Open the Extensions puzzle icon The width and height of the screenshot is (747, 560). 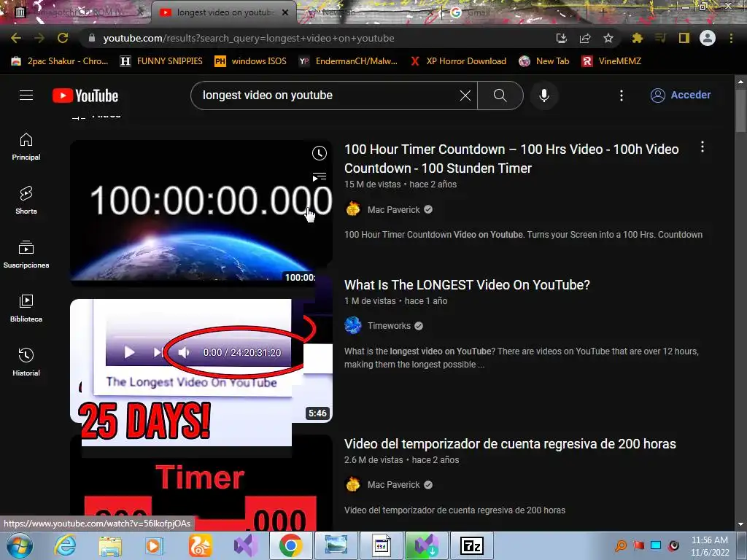638,38
